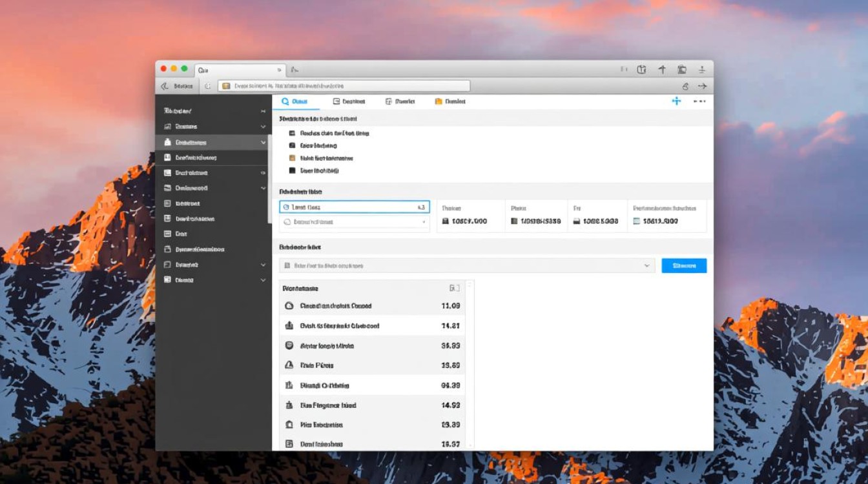Click the forward arrow right of the address bar
The width and height of the screenshot is (868, 484).
(702, 86)
